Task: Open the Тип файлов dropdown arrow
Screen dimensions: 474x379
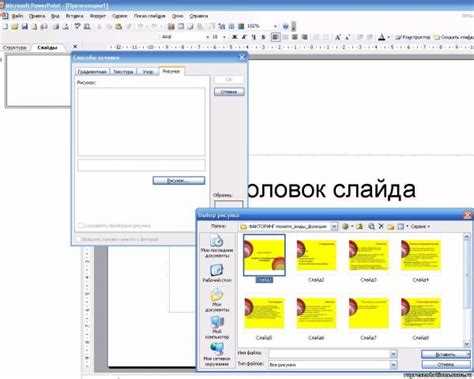Action: (x=394, y=365)
